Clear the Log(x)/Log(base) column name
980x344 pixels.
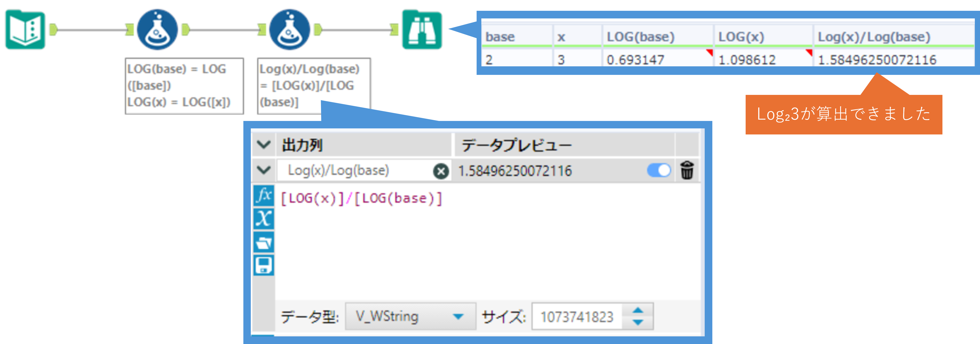pyautogui.click(x=441, y=171)
